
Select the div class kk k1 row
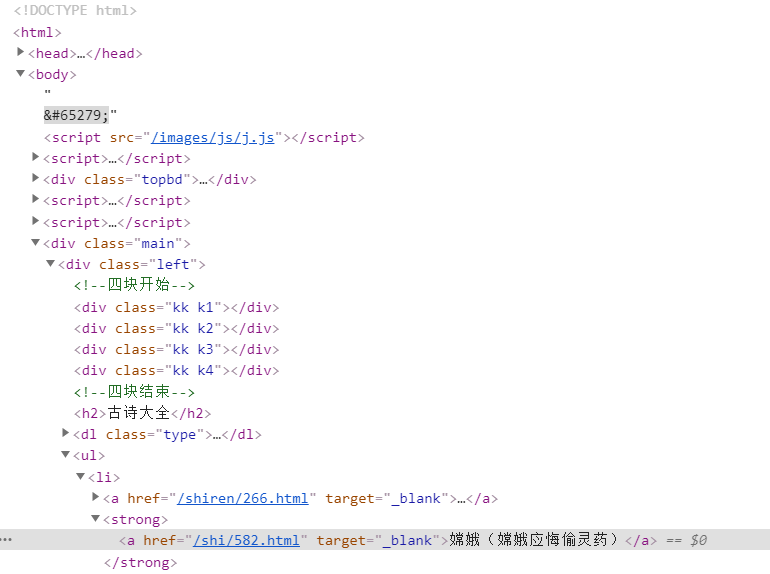(x=177, y=307)
